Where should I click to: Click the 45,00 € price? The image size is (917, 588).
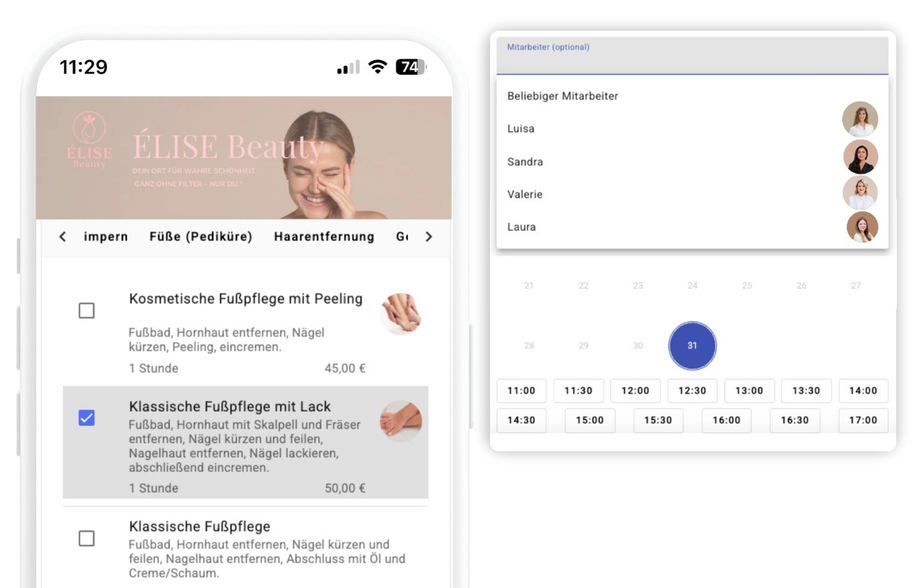[345, 368]
